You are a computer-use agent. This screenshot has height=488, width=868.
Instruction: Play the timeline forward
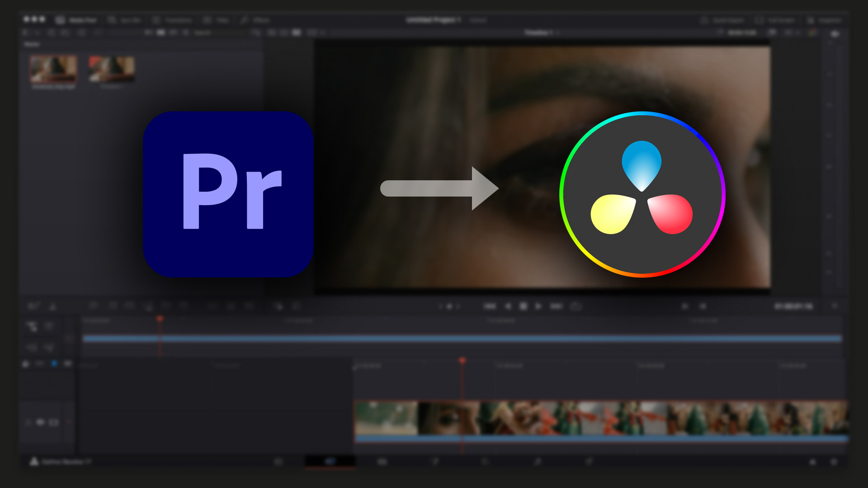[x=538, y=306]
